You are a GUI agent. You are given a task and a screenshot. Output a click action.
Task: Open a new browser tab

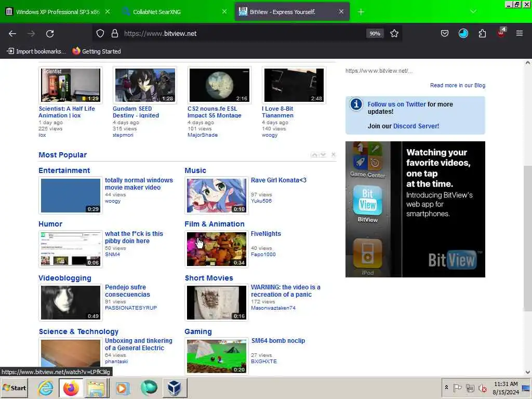361,12
